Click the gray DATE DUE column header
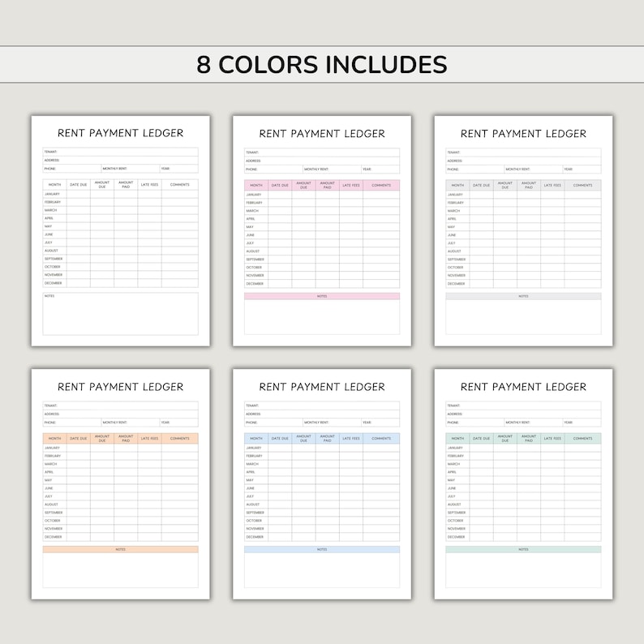This screenshot has width=644, height=644. pos(481,185)
